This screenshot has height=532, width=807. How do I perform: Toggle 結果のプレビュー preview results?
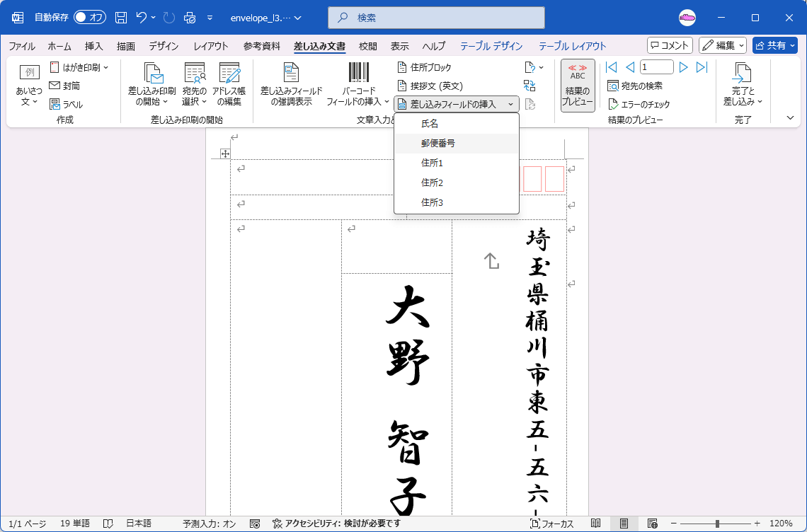point(578,86)
